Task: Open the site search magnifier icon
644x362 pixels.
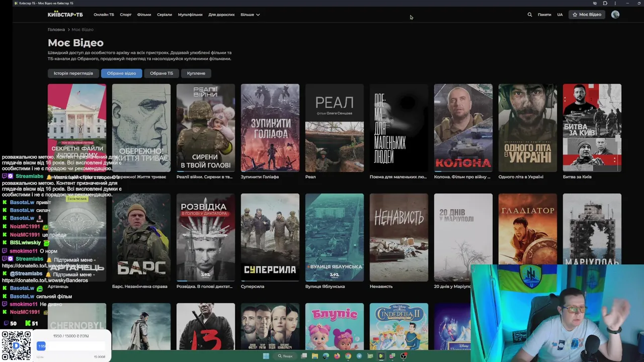Action: coord(529,15)
